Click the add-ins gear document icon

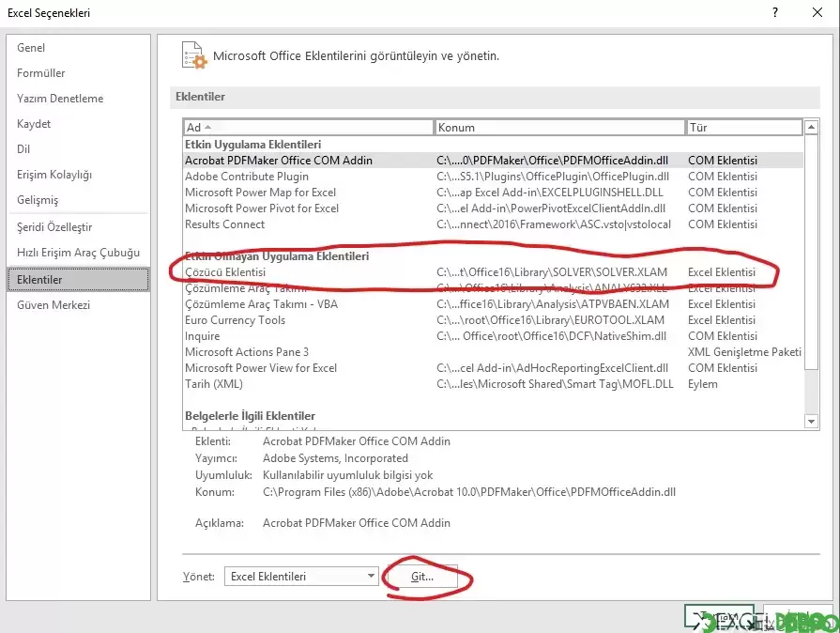pos(194,55)
